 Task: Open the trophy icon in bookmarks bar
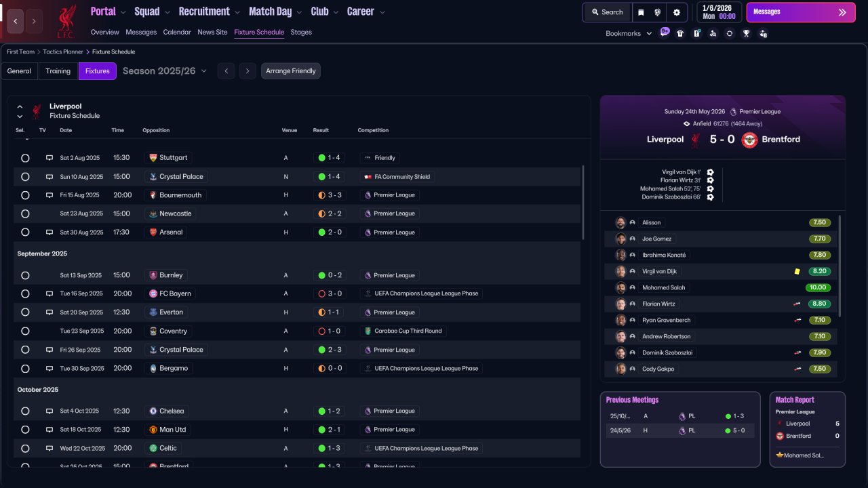click(x=747, y=33)
